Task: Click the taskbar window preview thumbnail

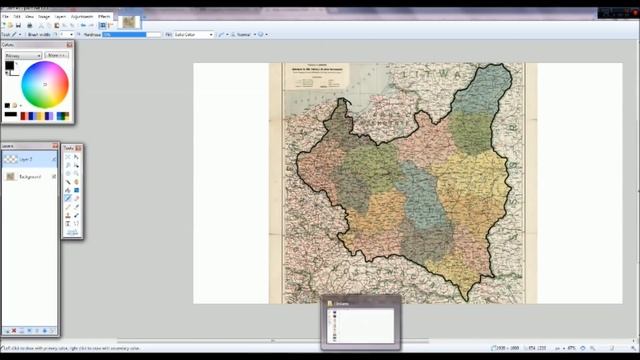Action: point(360,322)
